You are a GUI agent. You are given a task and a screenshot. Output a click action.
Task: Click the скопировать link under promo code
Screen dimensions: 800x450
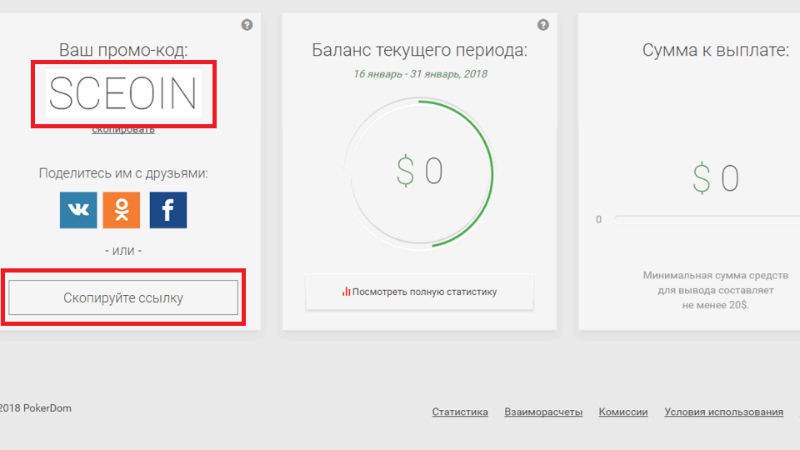point(123,130)
